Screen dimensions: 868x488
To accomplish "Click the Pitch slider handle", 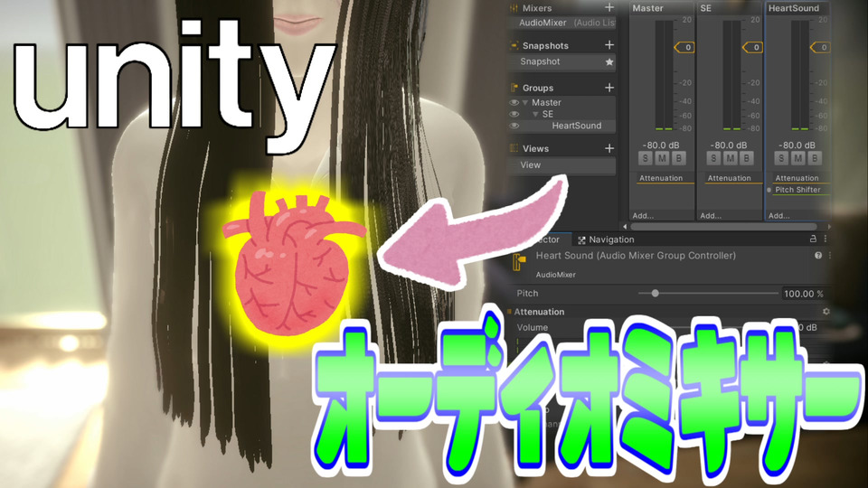I will click(x=655, y=293).
